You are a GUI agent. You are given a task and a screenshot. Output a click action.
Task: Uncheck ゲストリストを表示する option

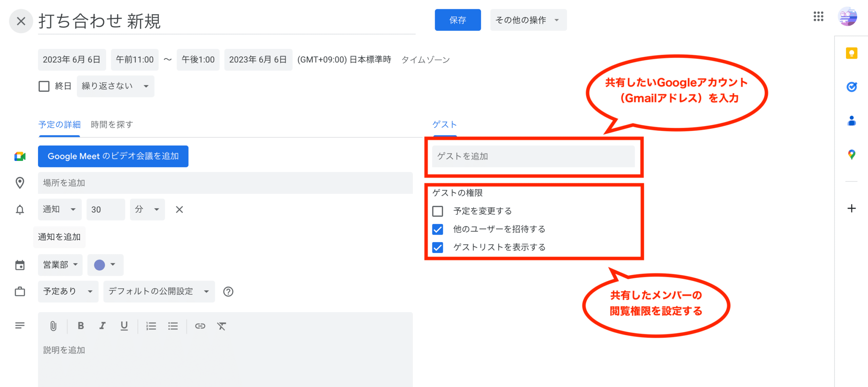437,247
